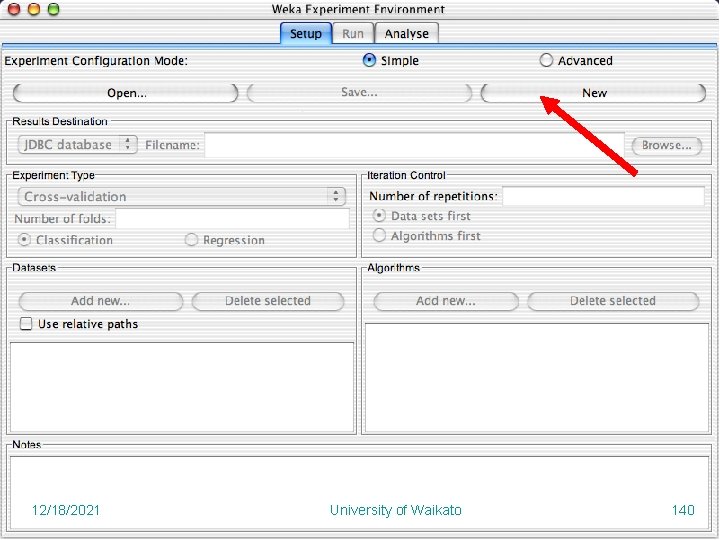720x540 pixels.
Task: Click Add new... under Datasets
Action: tap(101, 301)
